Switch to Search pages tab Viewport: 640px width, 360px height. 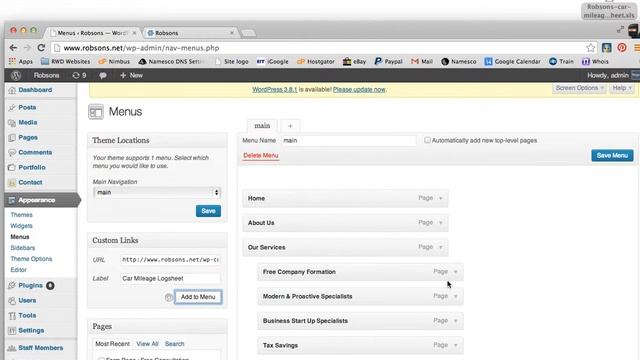pyautogui.click(x=174, y=344)
